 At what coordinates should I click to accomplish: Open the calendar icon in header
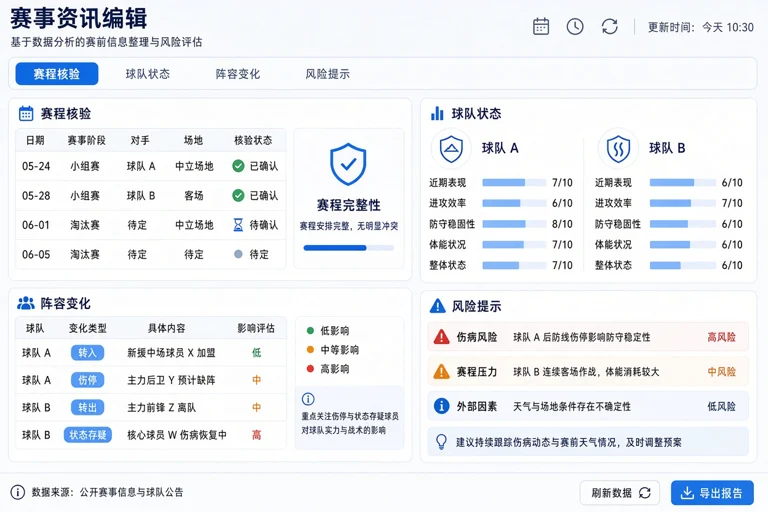point(541,26)
